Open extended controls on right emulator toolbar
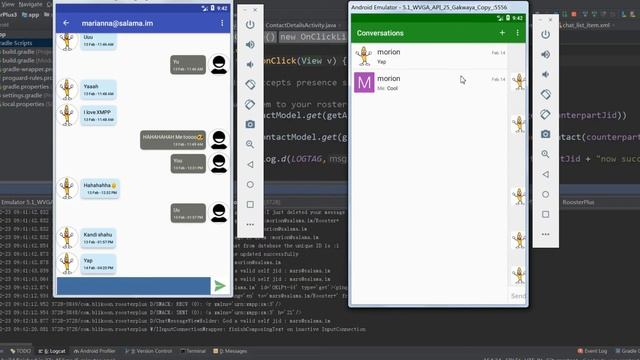This screenshot has width=640, height=360. pyautogui.click(x=546, y=234)
